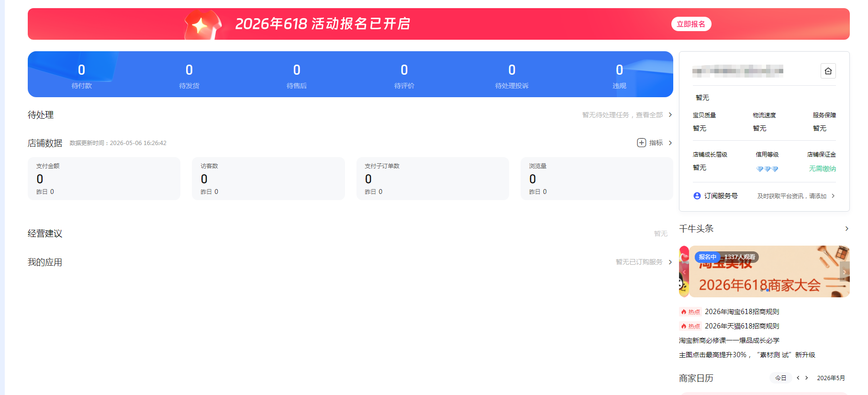Click the 今日 calendar button
Viewport: 868px width, 395px height.
coord(780,378)
